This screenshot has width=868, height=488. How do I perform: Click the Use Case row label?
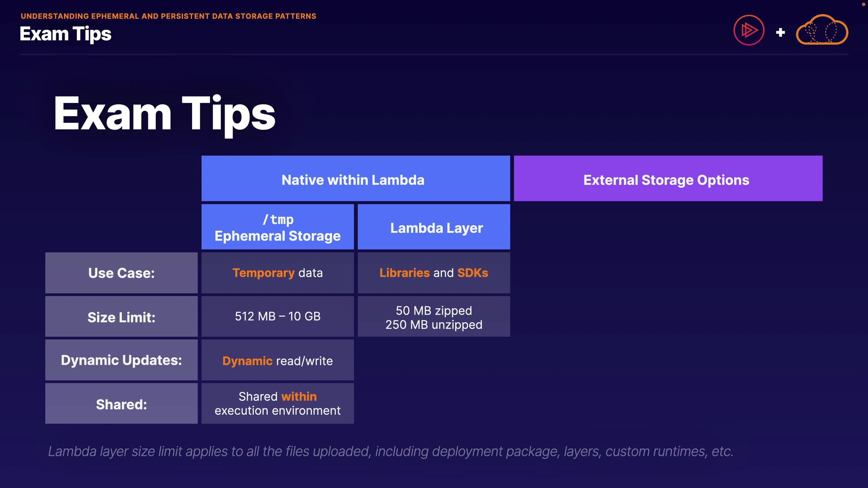click(x=121, y=273)
